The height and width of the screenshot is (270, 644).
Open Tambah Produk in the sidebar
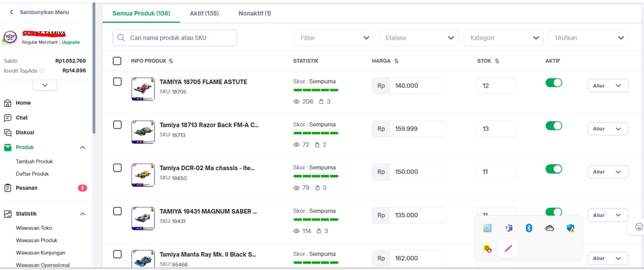[34, 161]
